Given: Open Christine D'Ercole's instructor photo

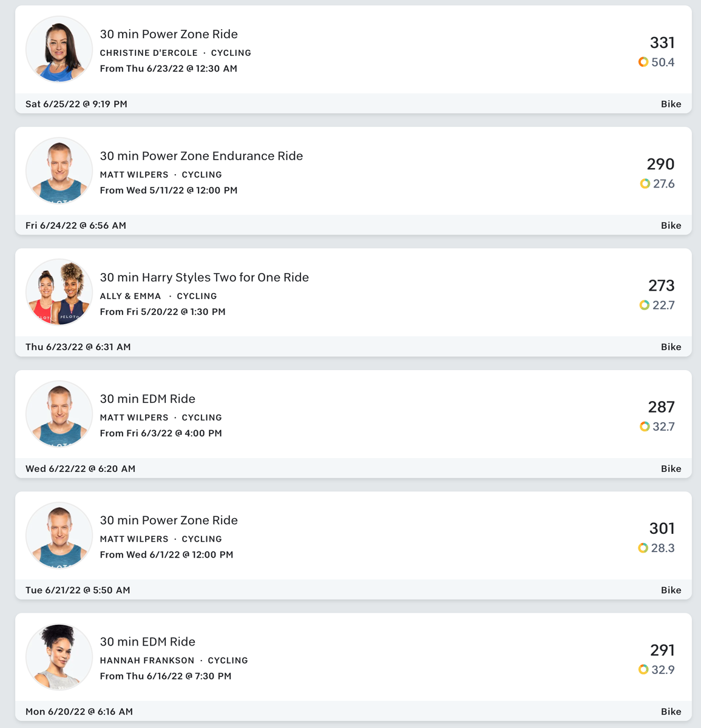Looking at the screenshot, I should [59, 49].
